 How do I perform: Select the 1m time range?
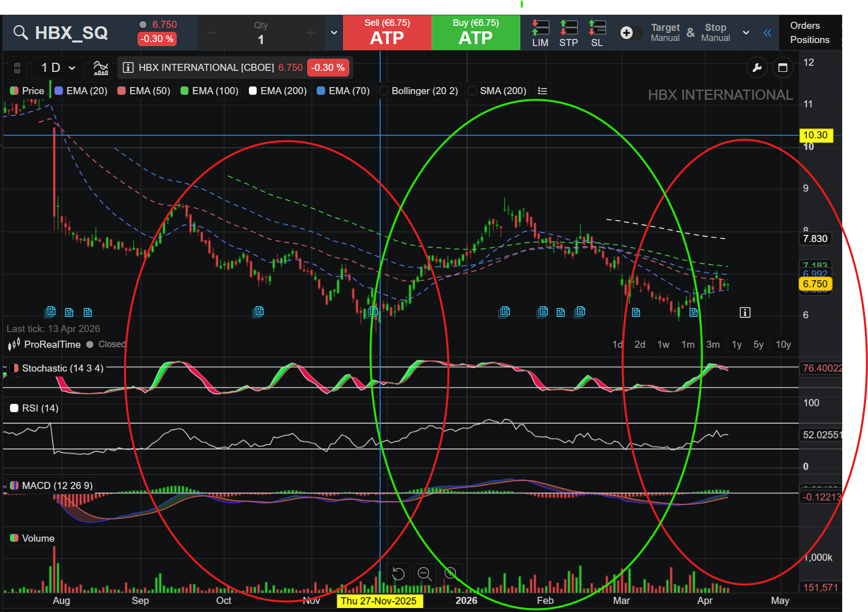click(x=688, y=344)
